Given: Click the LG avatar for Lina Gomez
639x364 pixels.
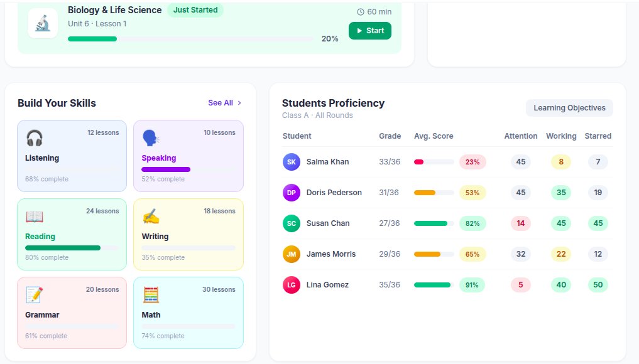Looking at the screenshot, I should click(292, 284).
